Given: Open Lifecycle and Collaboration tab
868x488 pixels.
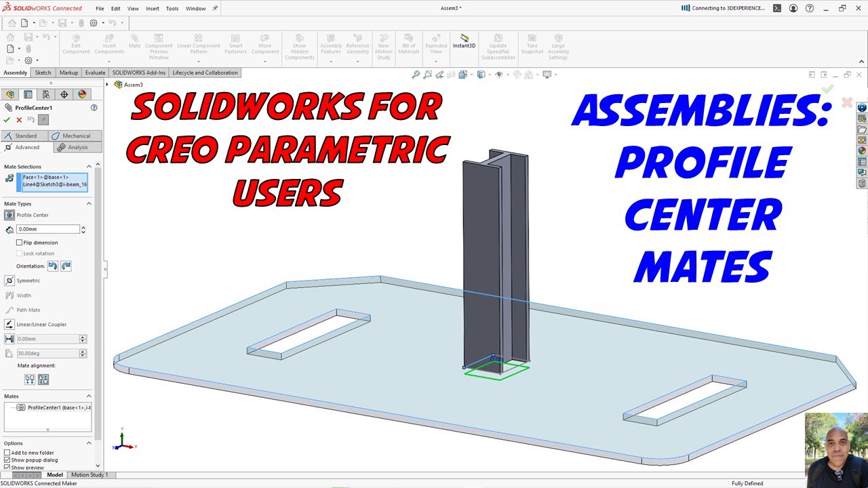Looking at the screenshot, I should coord(205,73).
